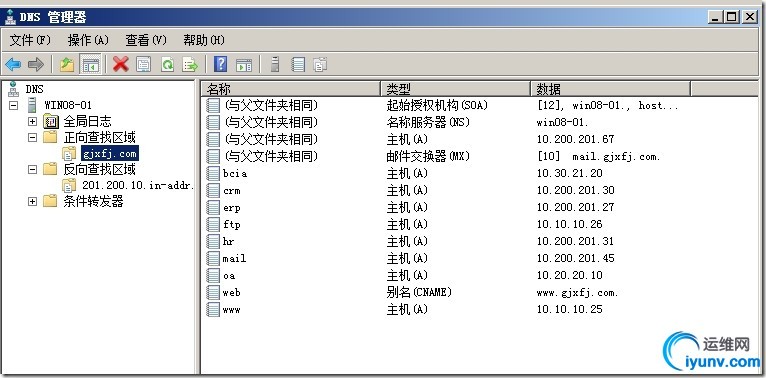Open Help with blue question mark icon
Viewport: 766px width, 378px height.
pos(221,64)
